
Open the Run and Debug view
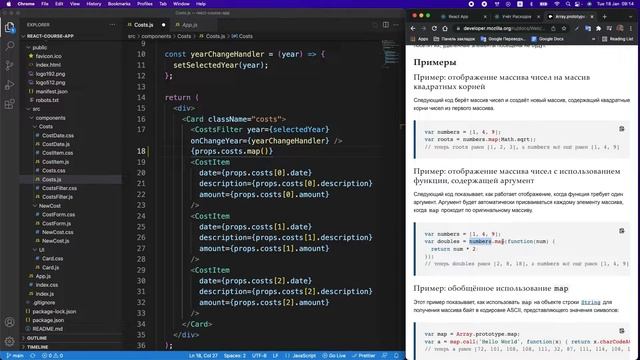tap(9, 85)
